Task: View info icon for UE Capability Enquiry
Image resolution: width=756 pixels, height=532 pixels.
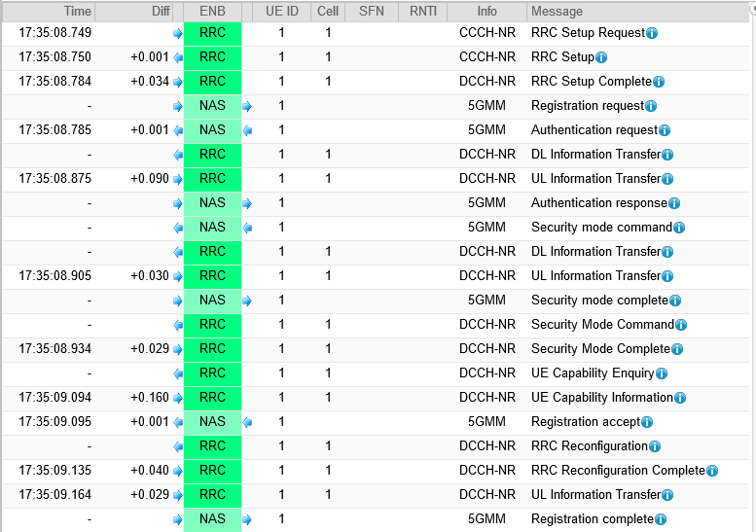Action: point(662,373)
